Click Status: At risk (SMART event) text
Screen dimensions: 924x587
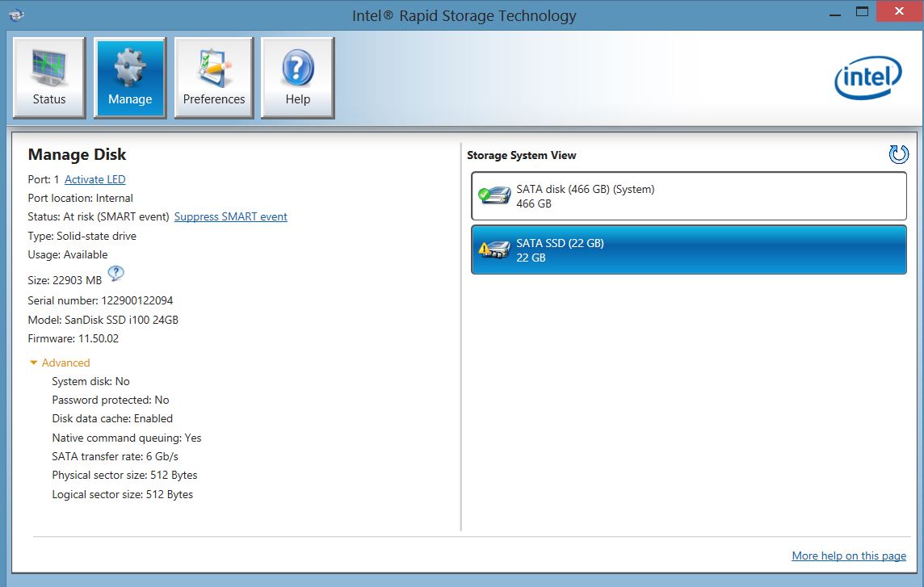coord(99,216)
